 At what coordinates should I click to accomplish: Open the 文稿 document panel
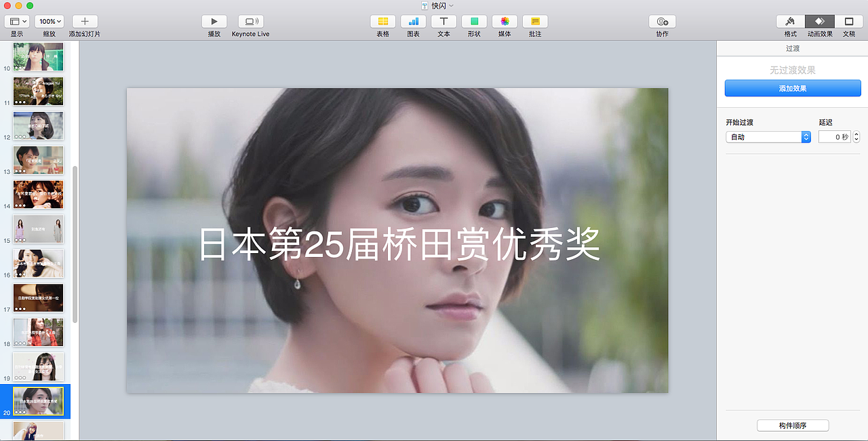point(850,21)
